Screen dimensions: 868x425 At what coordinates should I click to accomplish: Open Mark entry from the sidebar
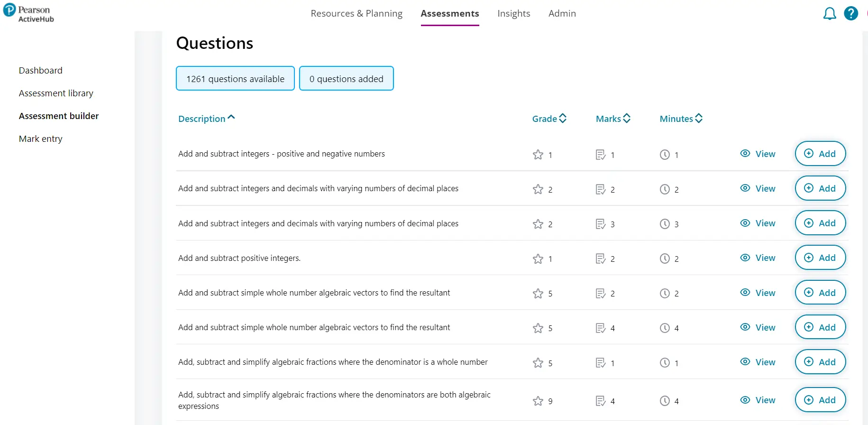coord(41,139)
